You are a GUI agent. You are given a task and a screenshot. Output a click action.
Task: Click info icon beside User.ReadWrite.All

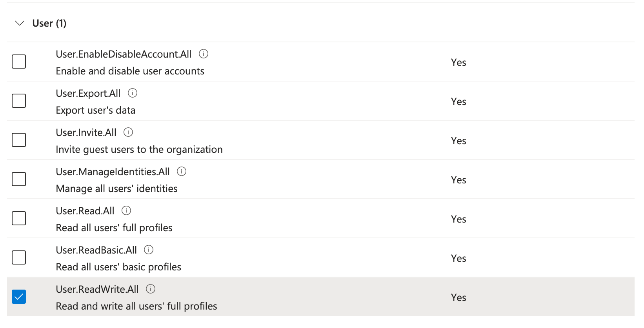click(x=151, y=289)
